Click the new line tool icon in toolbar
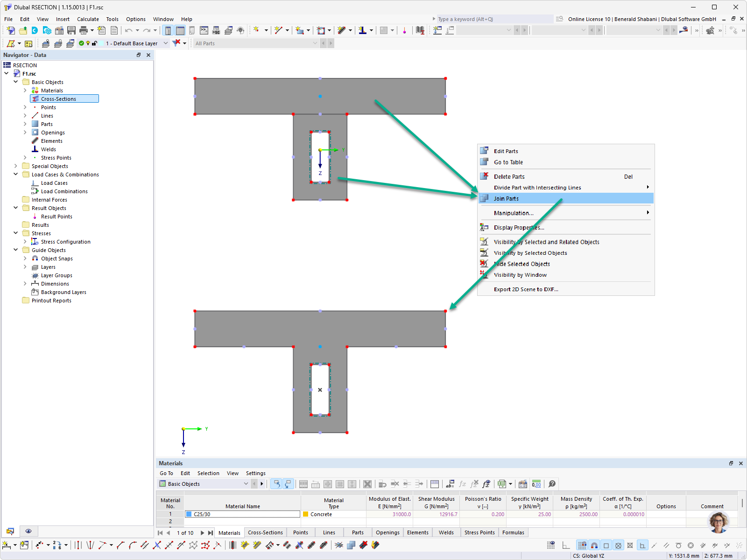This screenshot has width=747, height=560. pos(279,30)
